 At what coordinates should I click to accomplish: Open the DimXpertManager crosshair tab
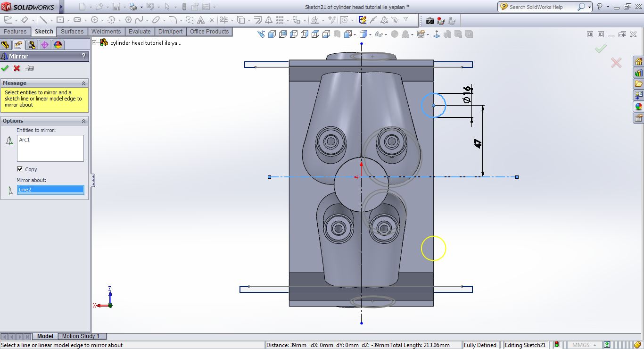45,45
